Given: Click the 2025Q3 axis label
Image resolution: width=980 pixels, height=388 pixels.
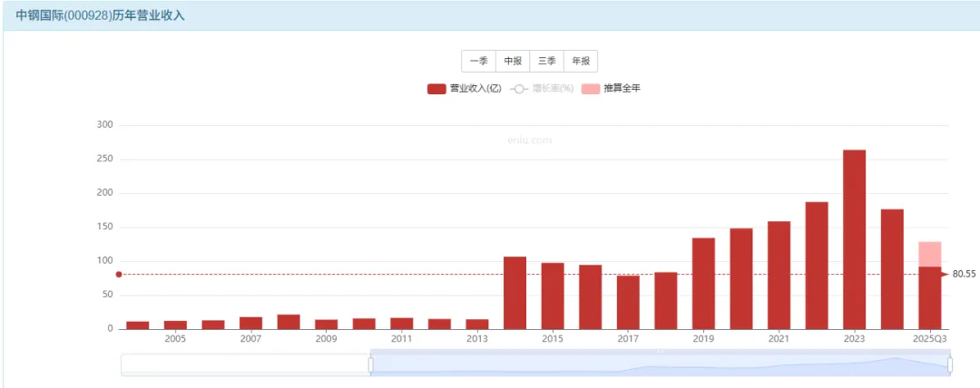Looking at the screenshot, I should (930, 339).
